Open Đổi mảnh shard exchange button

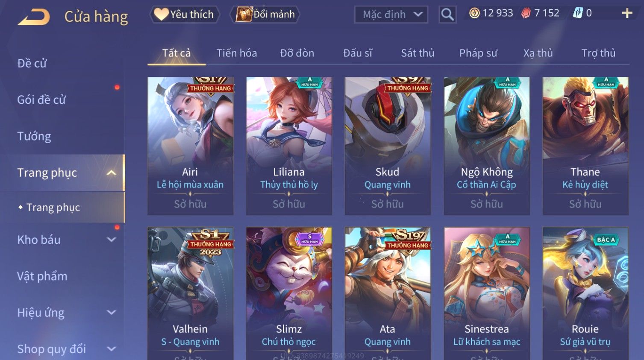(265, 15)
